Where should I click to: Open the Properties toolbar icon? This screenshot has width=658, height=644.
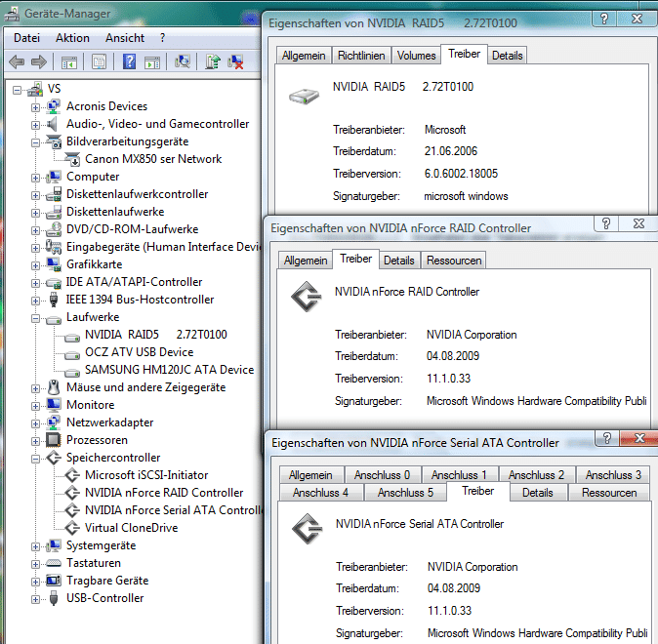[100, 62]
